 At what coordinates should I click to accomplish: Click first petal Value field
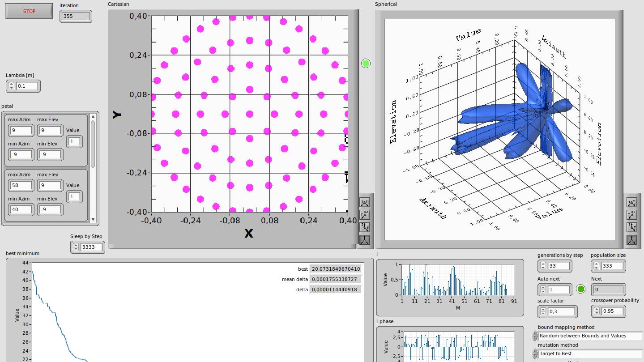pyautogui.click(x=74, y=141)
